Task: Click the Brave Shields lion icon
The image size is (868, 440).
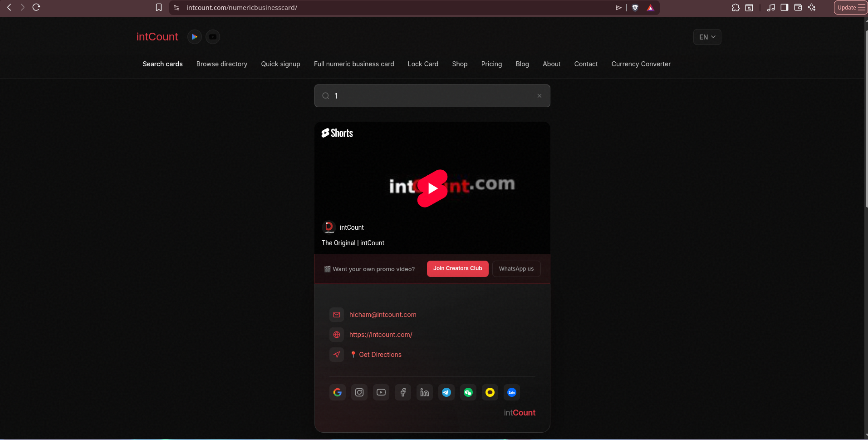Action: click(x=635, y=8)
